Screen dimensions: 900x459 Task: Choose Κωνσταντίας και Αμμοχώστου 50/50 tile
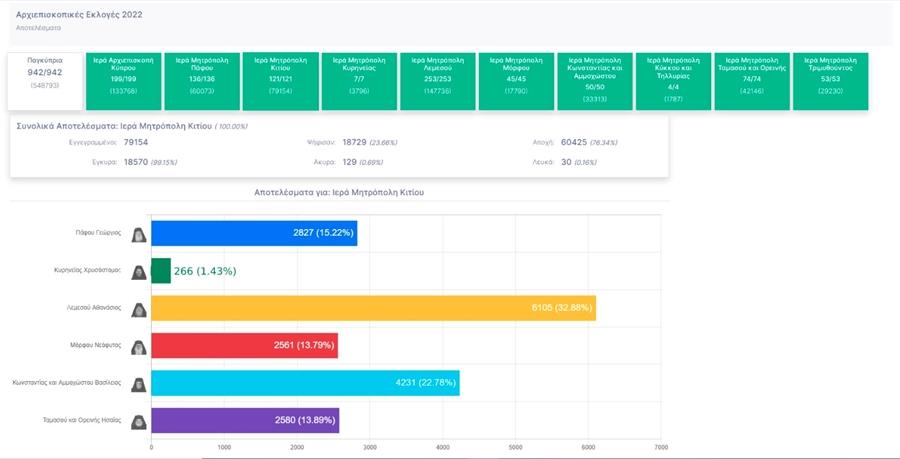tap(595, 81)
